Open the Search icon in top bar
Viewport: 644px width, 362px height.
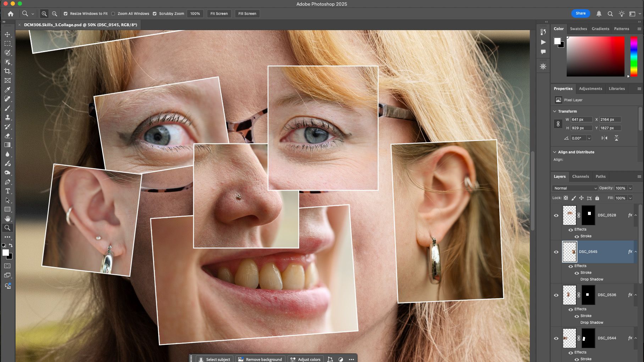(610, 14)
